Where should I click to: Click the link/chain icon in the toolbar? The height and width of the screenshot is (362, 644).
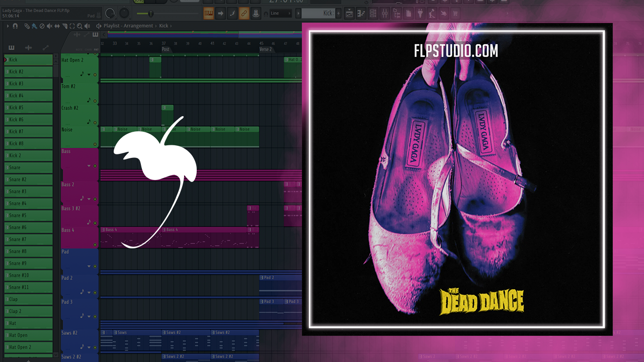click(244, 13)
